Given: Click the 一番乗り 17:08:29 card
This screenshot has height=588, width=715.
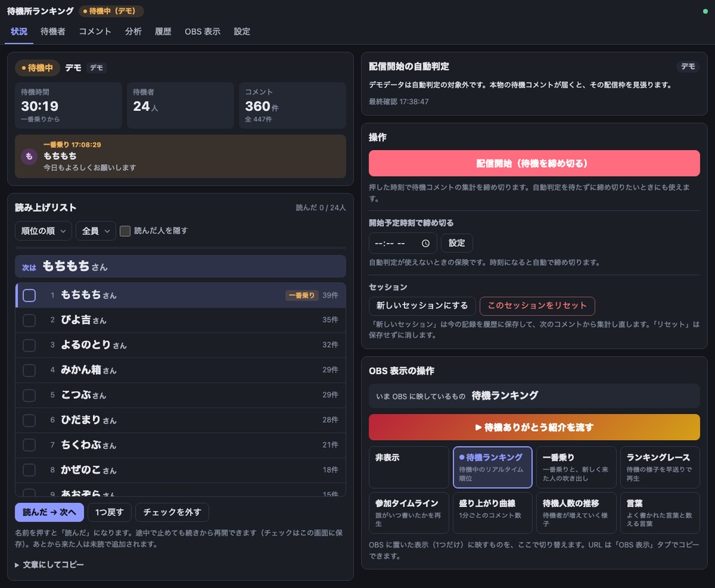Looking at the screenshot, I should pyautogui.click(x=181, y=156).
